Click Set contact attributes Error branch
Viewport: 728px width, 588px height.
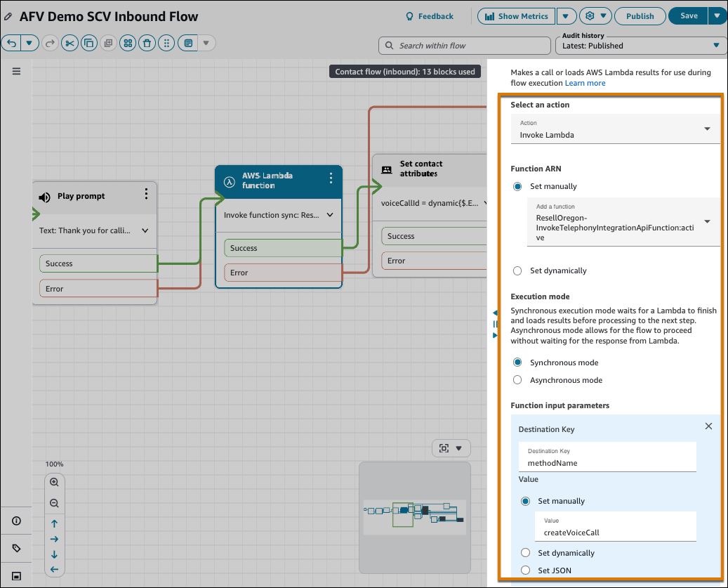(x=434, y=261)
